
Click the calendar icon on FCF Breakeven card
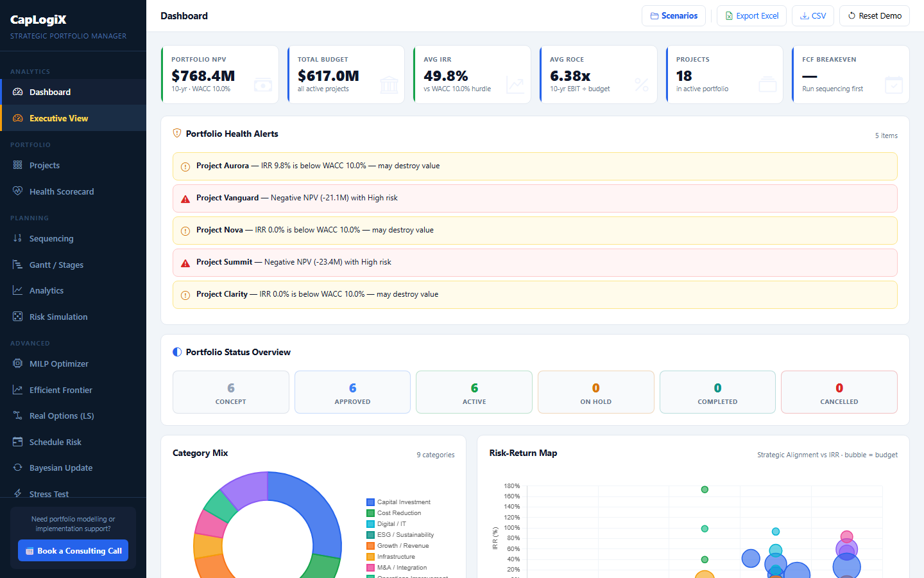pyautogui.click(x=894, y=85)
